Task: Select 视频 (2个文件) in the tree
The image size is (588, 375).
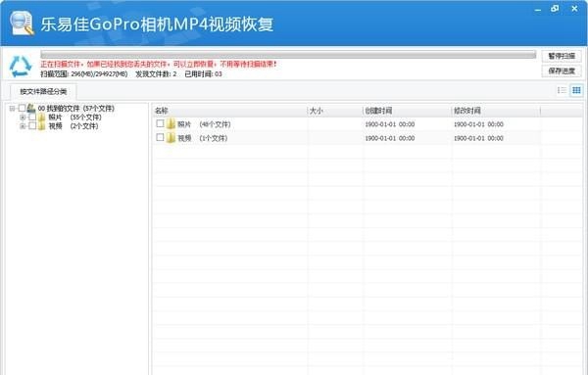Action: pos(73,126)
